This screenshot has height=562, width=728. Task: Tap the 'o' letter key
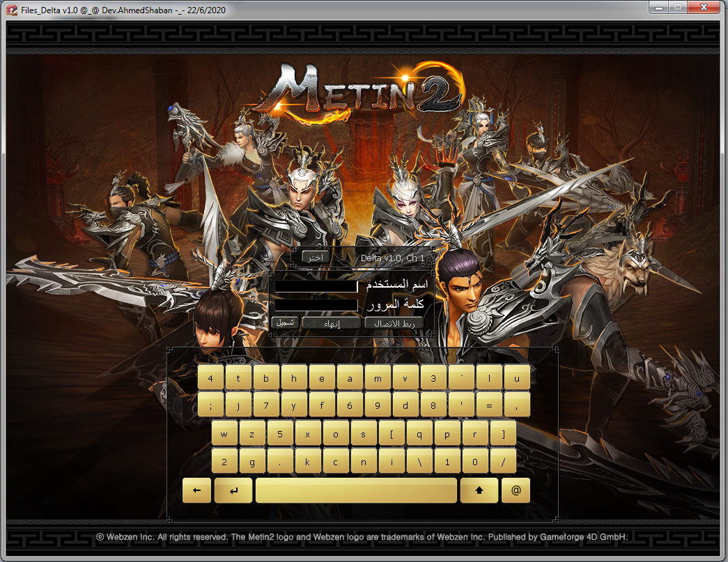(x=336, y=435)
